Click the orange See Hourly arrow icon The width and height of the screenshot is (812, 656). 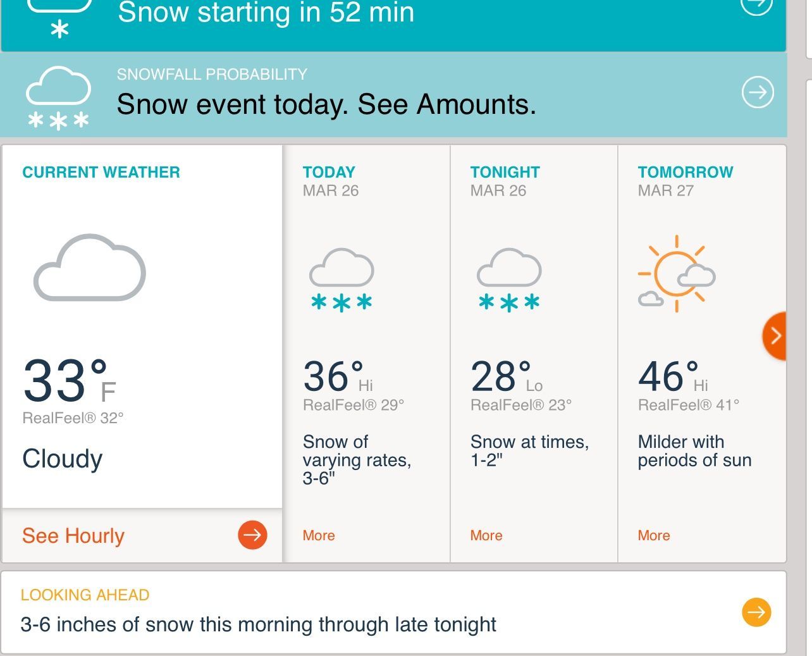(x=252, y=535)
